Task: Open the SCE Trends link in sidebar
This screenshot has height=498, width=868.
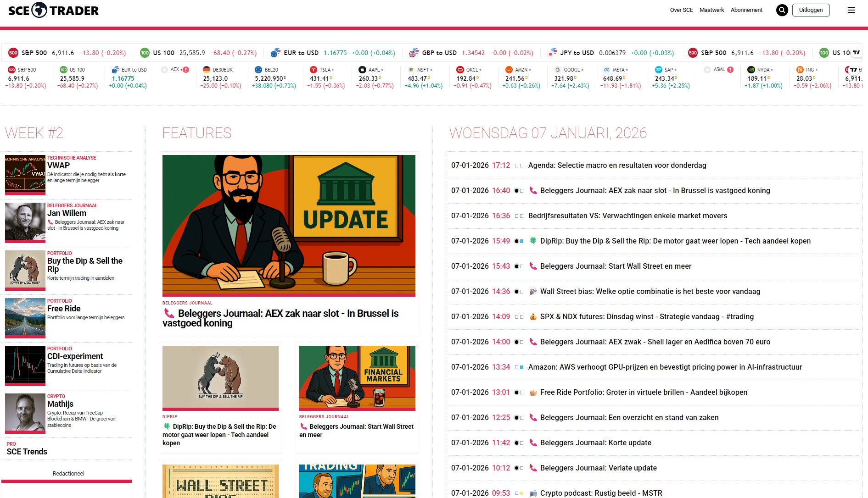Action: 27,452
